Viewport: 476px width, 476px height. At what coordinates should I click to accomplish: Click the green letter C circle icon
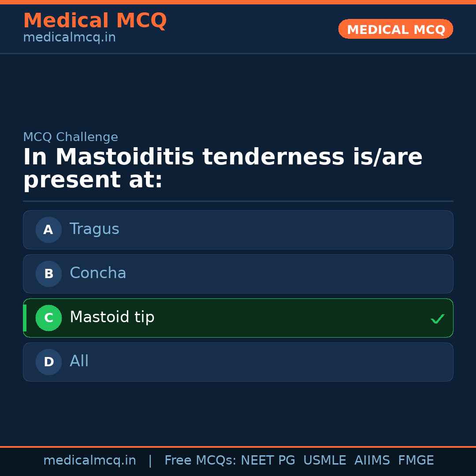[x=48, y=318]
